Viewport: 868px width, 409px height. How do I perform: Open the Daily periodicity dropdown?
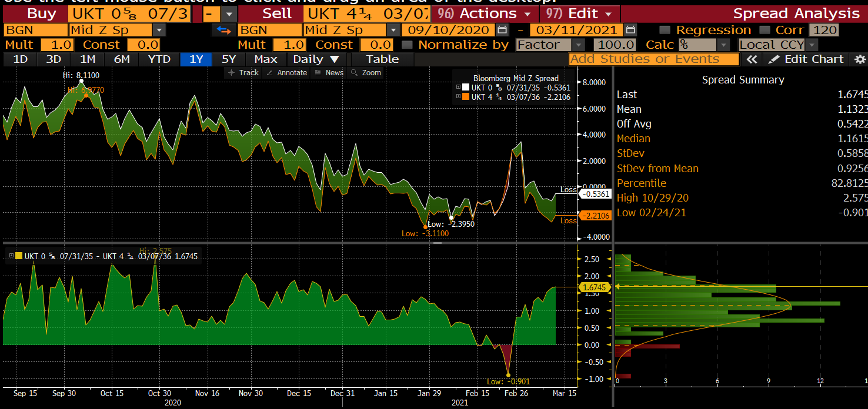point(317,59)
